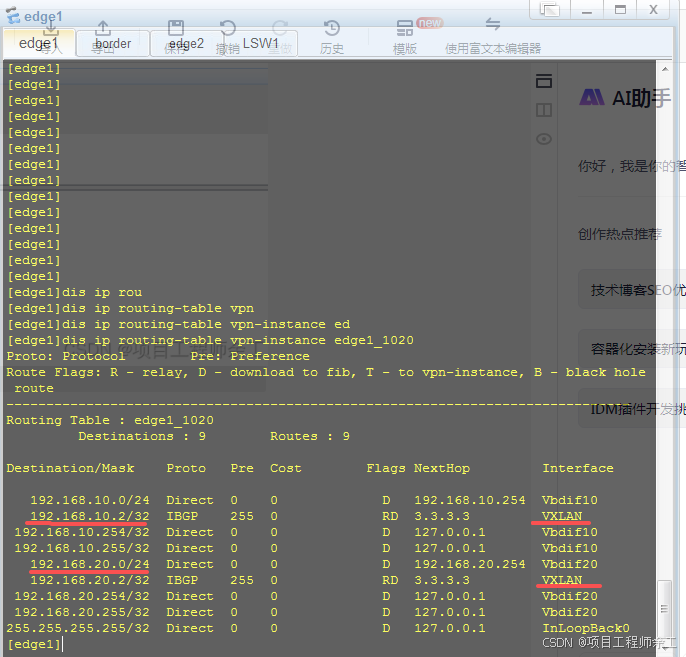Click the 'dis ip rou' command line
The width and height of the screenshot is (686, 657).
point(75,292)
